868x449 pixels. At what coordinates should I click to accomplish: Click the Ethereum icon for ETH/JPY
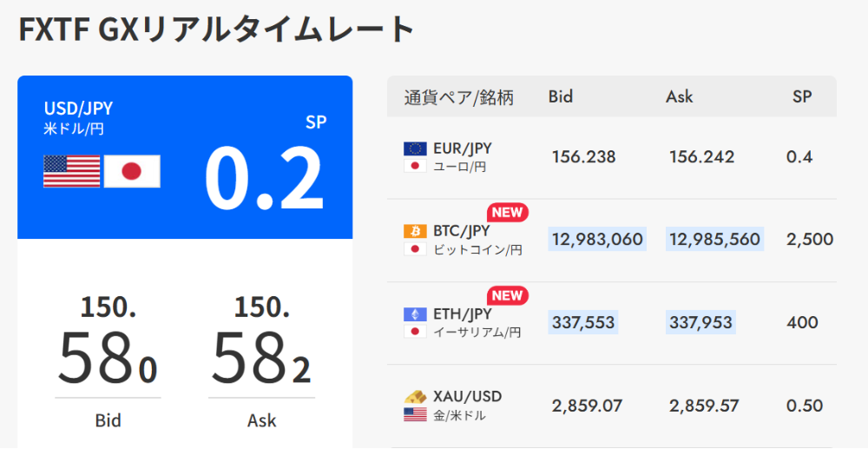pos(415,314)
